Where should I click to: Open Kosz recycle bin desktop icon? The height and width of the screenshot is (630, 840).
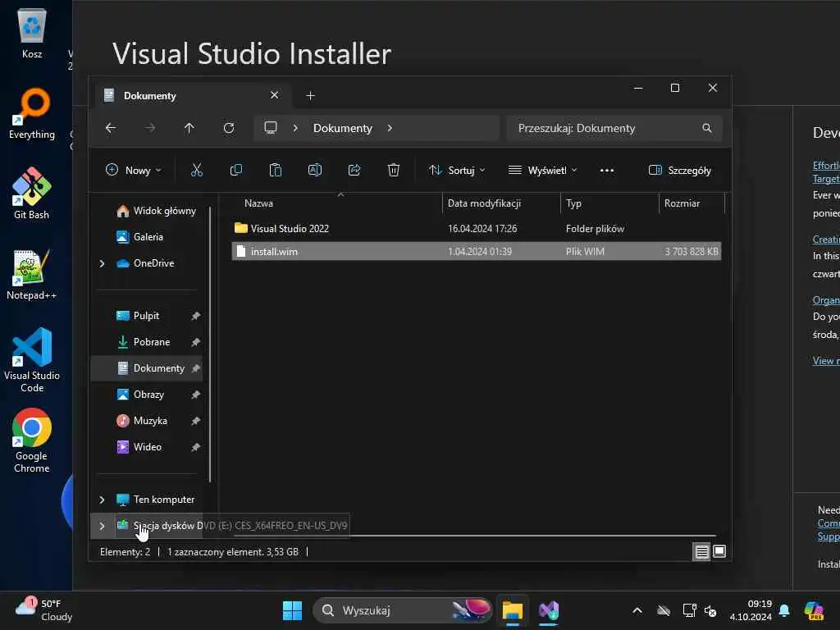tap(32, 34)
